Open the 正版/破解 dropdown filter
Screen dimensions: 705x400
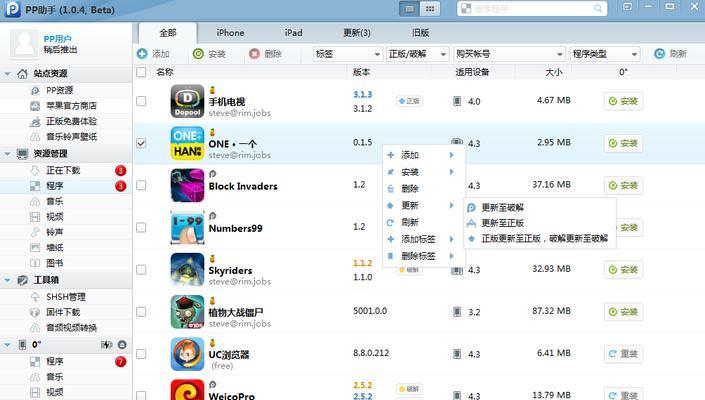(417, 54)
